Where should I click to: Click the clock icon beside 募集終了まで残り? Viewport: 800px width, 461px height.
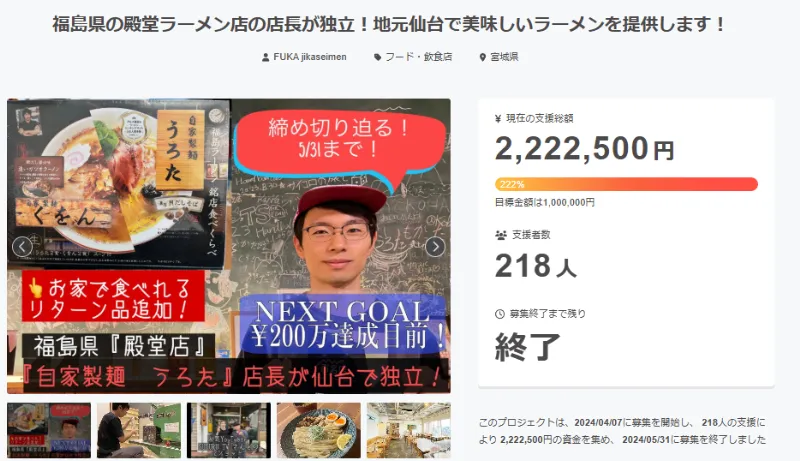(500, 314)
